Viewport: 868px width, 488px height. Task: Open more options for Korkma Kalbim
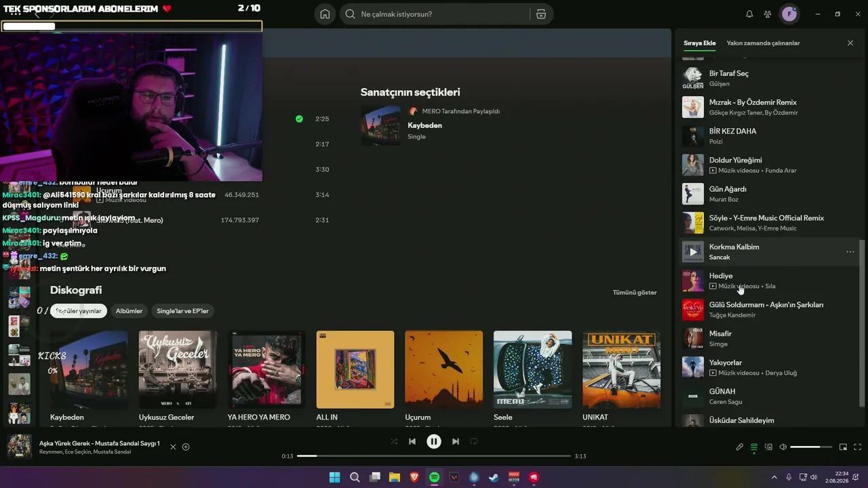coord(850,251)
